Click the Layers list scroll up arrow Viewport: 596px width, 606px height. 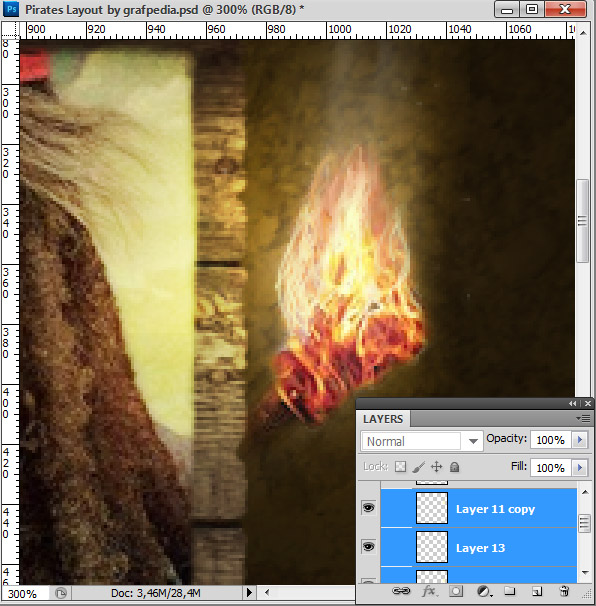tap(585, 492)
